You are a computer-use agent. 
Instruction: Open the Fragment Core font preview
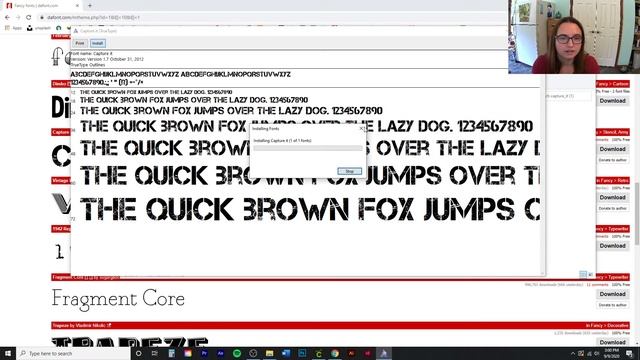point(118,299)
